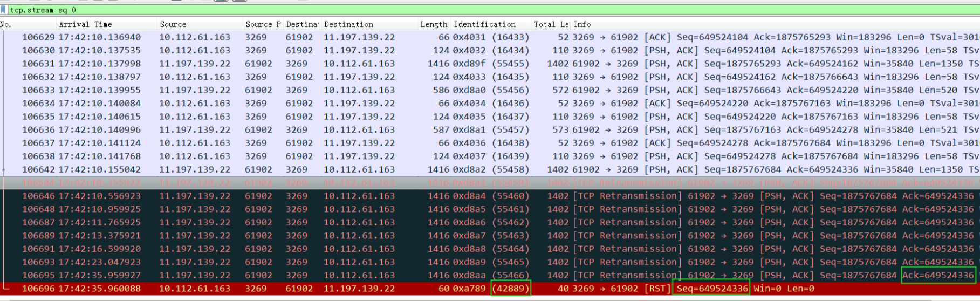The image size is (980, 301).
Task: Select packet row 106634
Action: 490,103
